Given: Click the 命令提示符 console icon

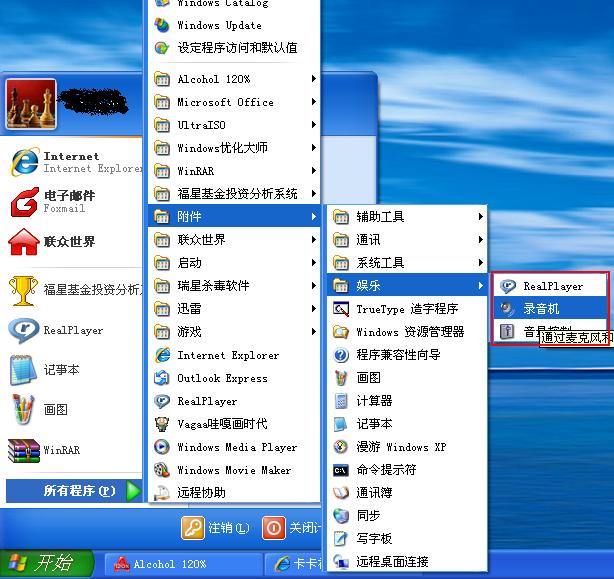Looking at the screenshot, I should click(341, 470).
